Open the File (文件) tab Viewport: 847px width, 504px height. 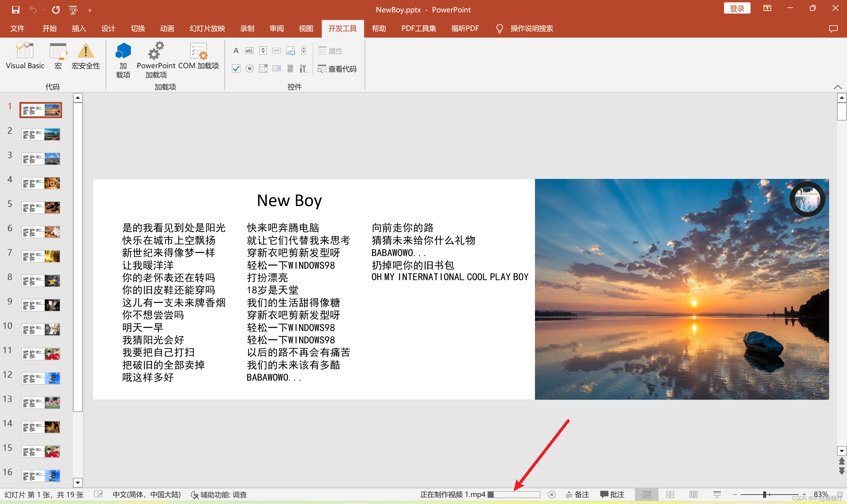point(17,29)
